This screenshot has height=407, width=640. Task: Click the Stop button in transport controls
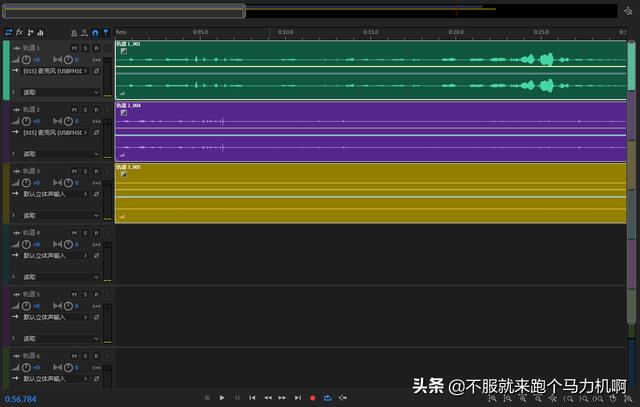point(207,398)
